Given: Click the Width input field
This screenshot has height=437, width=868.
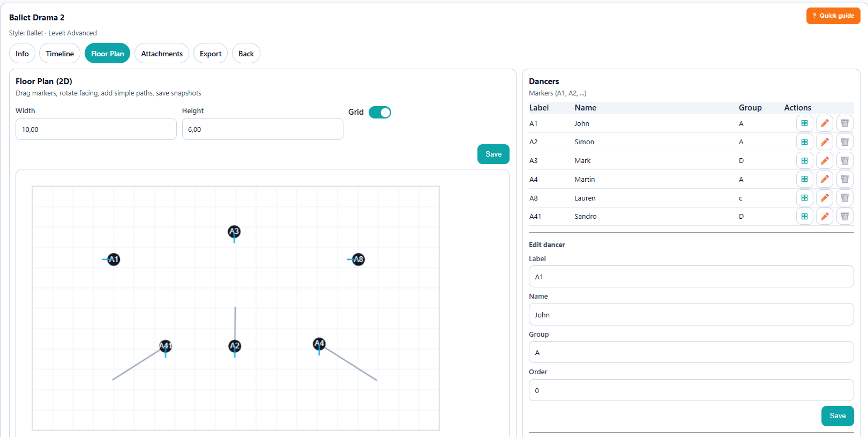Looking at the screenshot, I should coord(96,129).
